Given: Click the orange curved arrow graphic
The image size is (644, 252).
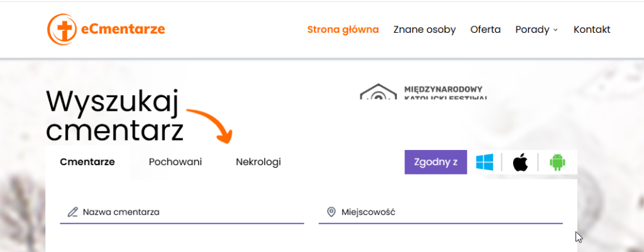Looking at the screenshot, I should (x=210, y=125).
